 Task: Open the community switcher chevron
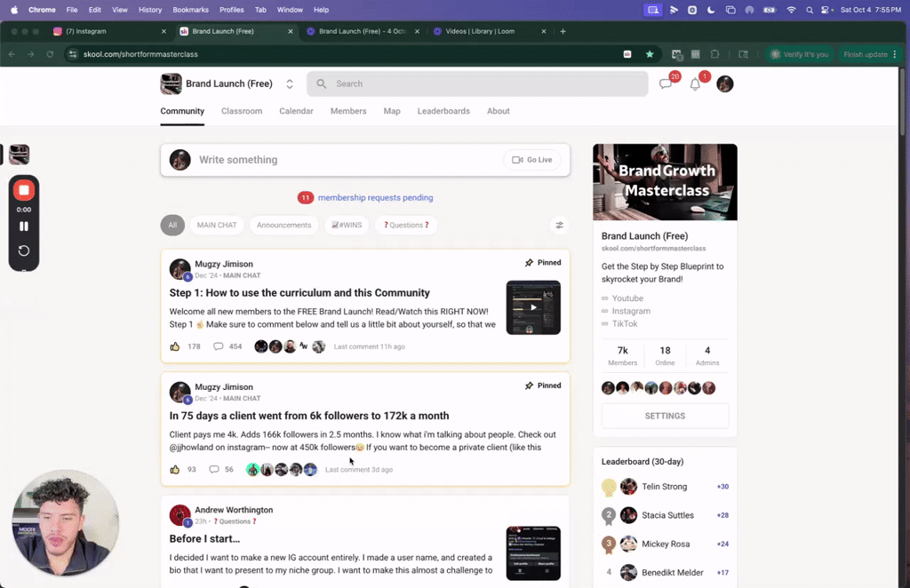[x=290, y=83]
